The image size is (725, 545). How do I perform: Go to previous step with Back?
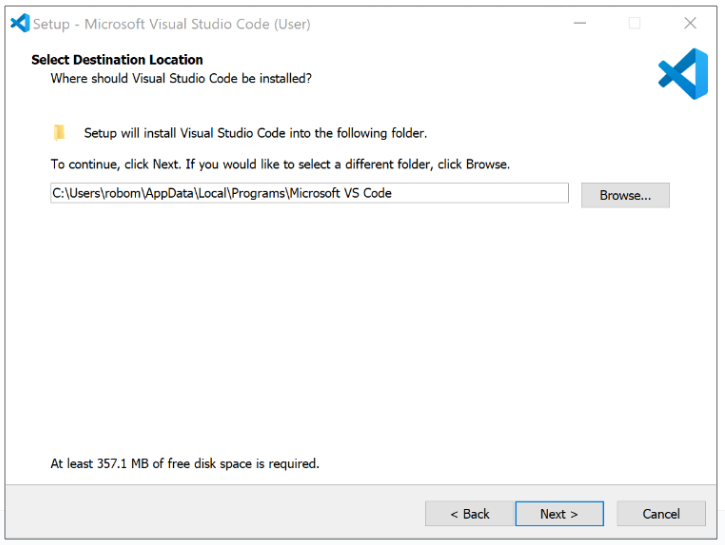[469, 514]
